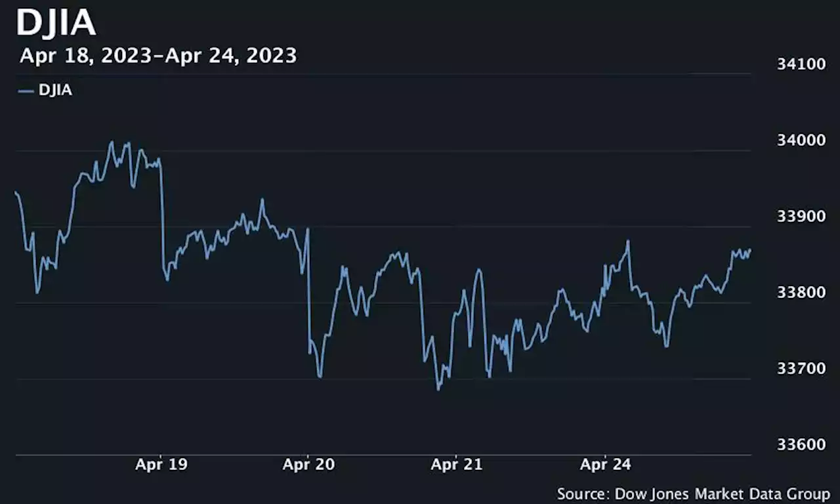Click the 34100 axis label

coord(801,64)
